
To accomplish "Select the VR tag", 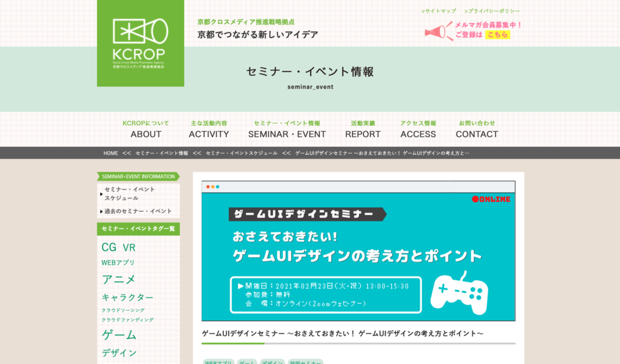I will (129, 247).
